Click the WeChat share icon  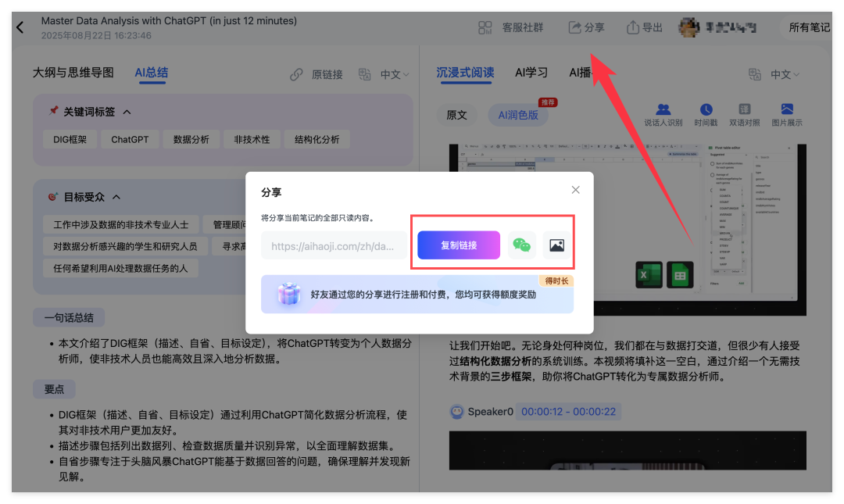(x=521, y=245)
